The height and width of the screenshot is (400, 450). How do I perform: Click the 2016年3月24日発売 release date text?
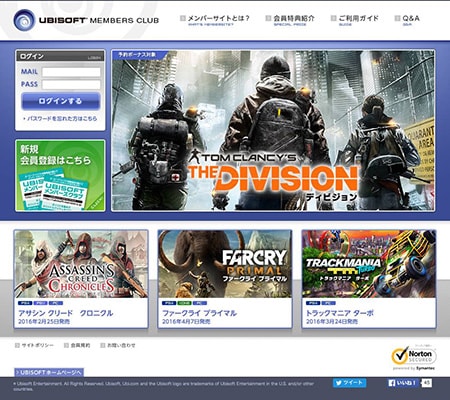point(332,322)
